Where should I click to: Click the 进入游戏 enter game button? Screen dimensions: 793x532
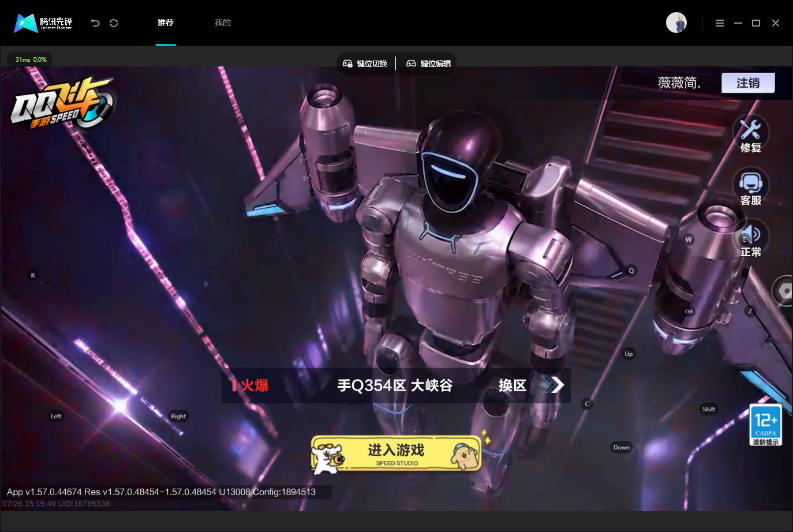396,454
